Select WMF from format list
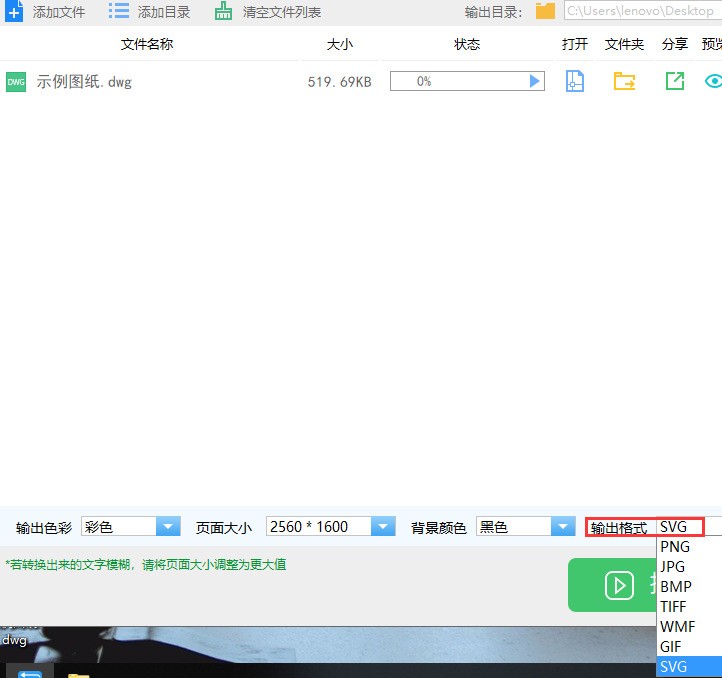The image size is (722, 678). click(x=689, y=627)
